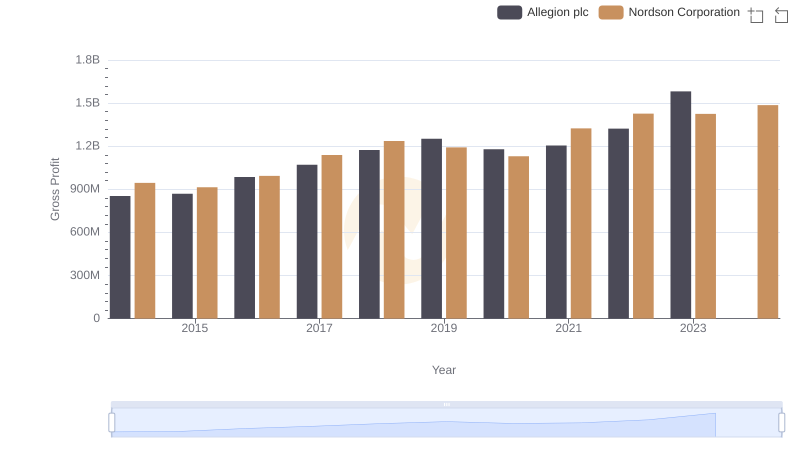Click the x-axis label 2021

tap(568, 328)
